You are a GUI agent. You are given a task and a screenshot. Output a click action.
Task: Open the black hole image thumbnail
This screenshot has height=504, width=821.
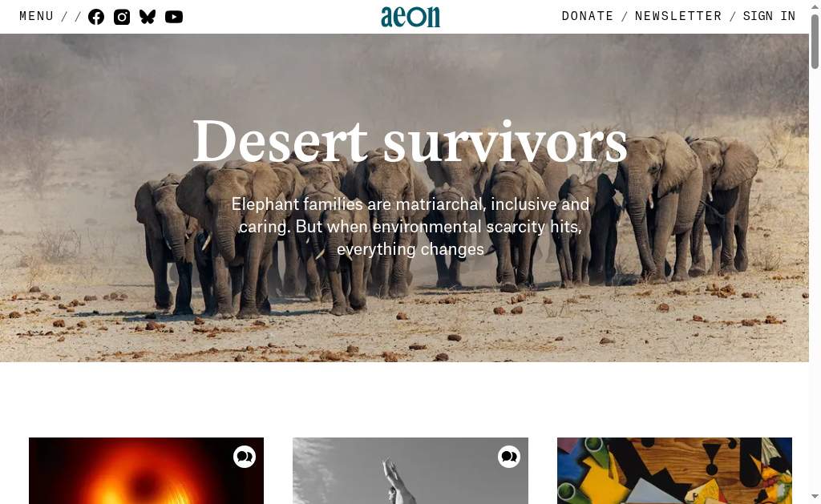tap(146, 470)
